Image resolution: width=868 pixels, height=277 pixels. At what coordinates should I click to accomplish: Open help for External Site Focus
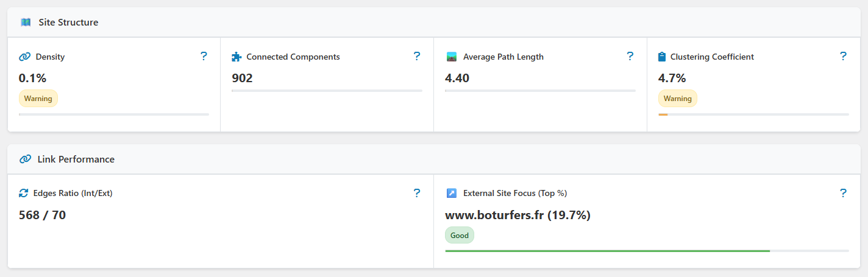(x=843, y=193)
